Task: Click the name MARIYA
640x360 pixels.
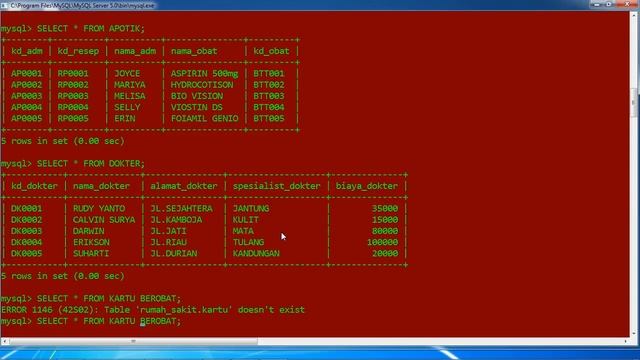Action: click(x=130, y=85)
